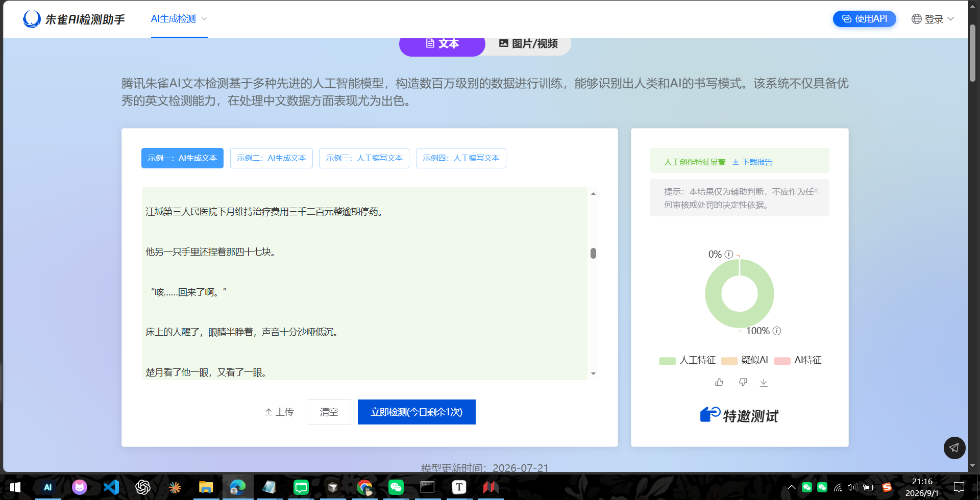The width and height of the screenshot is (980, 500).
Task: Open File Explorer from the taskbar
Action: (206, 487)
